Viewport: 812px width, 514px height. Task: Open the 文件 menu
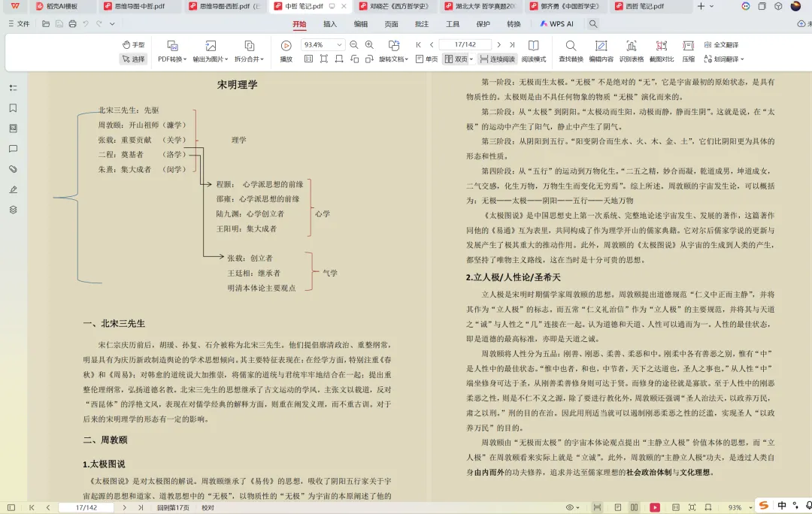[19, 24]
